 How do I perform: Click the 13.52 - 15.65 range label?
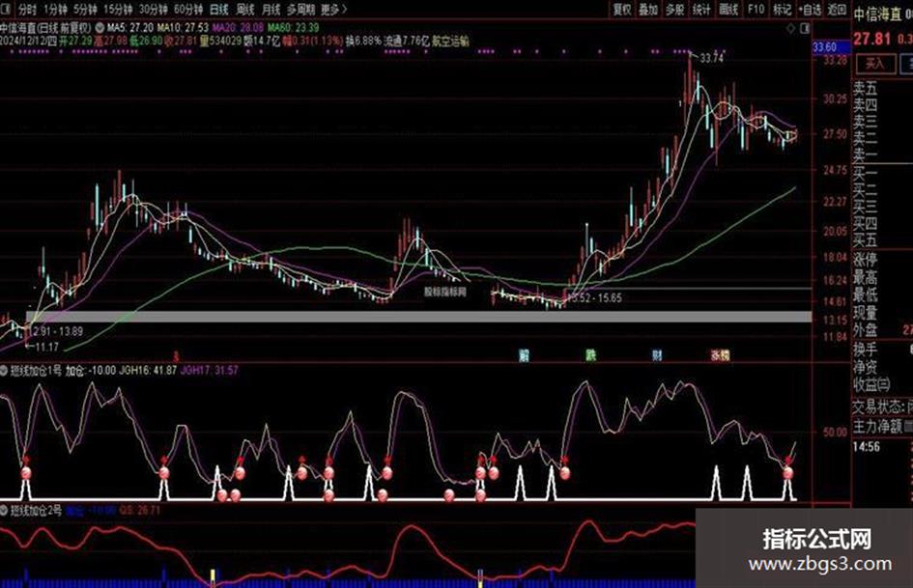(x=594, y=298)
